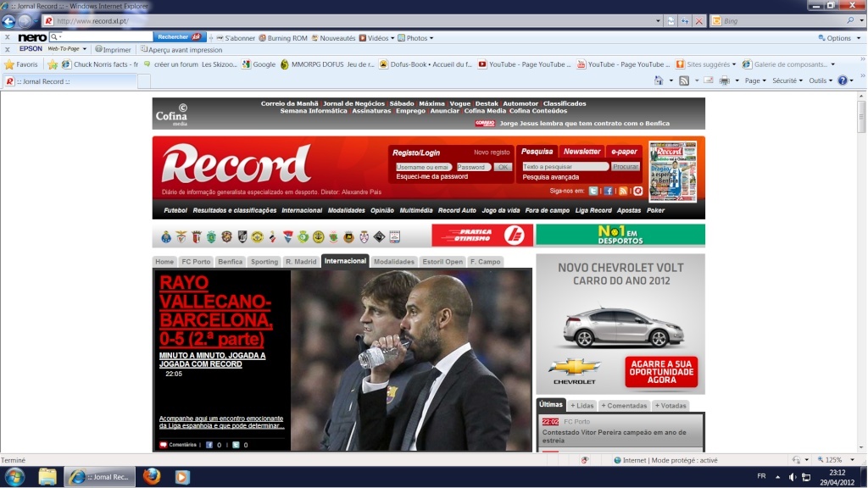This screenshot has width=868, height=488.
Task: Open the Nero Options dropdown
Action: click(839, 38)
